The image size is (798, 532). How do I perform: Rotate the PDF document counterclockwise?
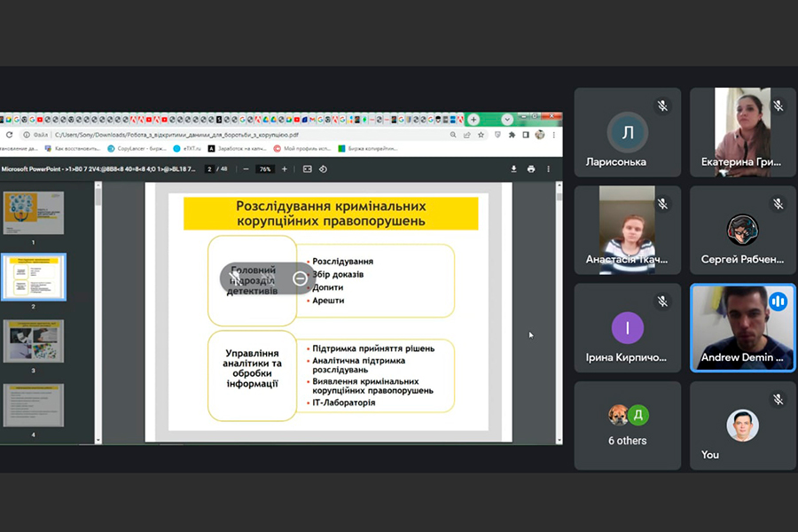click(x=323, y=168)
